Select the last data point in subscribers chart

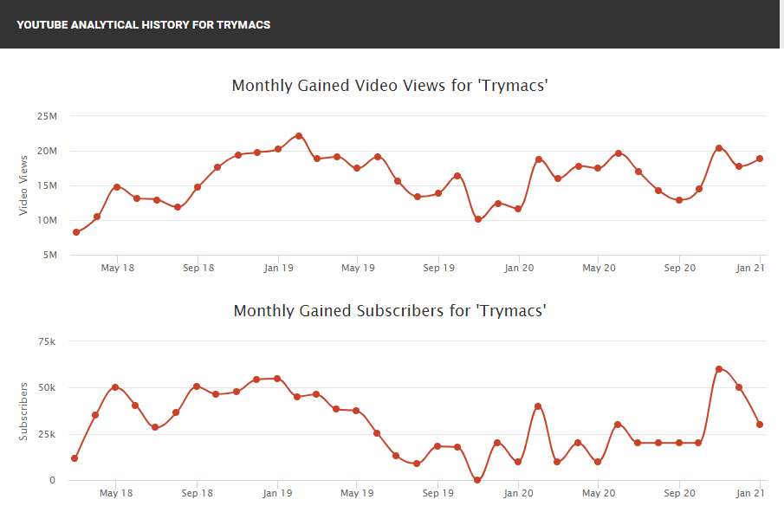click(x=760, y=425)
